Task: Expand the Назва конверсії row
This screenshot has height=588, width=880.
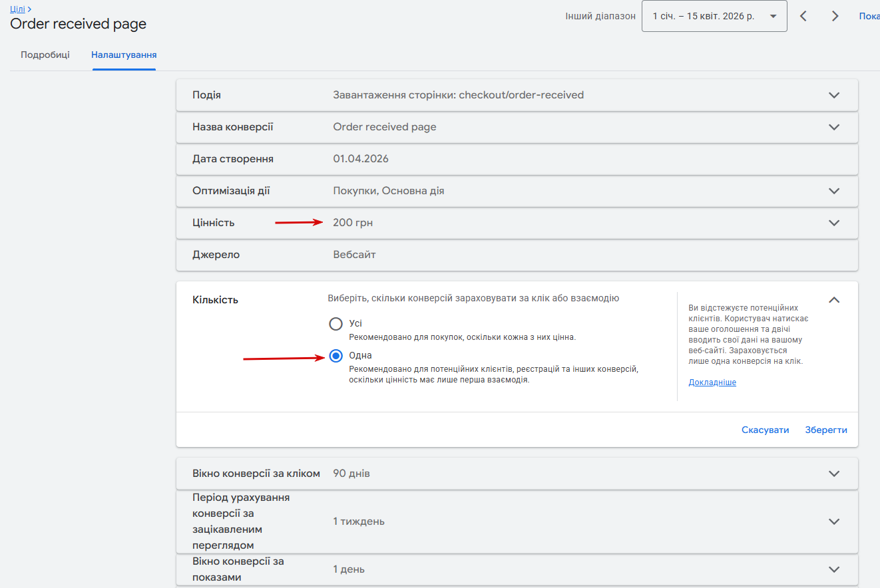Action: coord(834,127)
